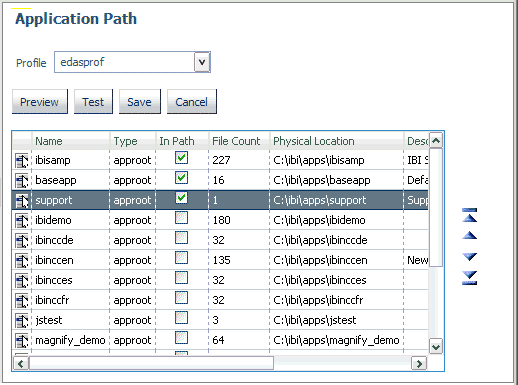This screenshot has width=518, height=385.
Task: Click the Preview button
Action: pyautogui.click(x=40, y=102)
